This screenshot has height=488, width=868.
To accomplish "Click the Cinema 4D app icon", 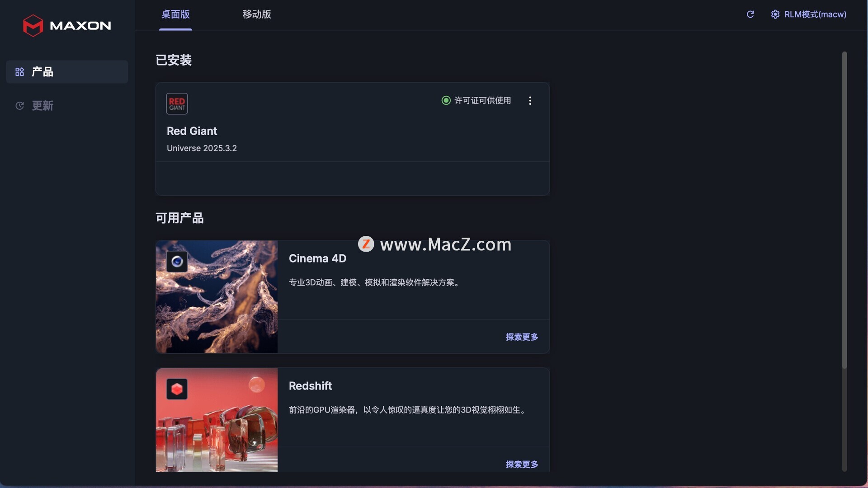I will 177,261.
